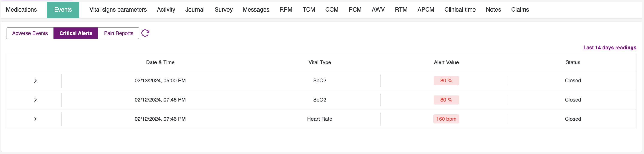Go to the Journal tab
The image size is (644, 154).
[x=195, y=10]
